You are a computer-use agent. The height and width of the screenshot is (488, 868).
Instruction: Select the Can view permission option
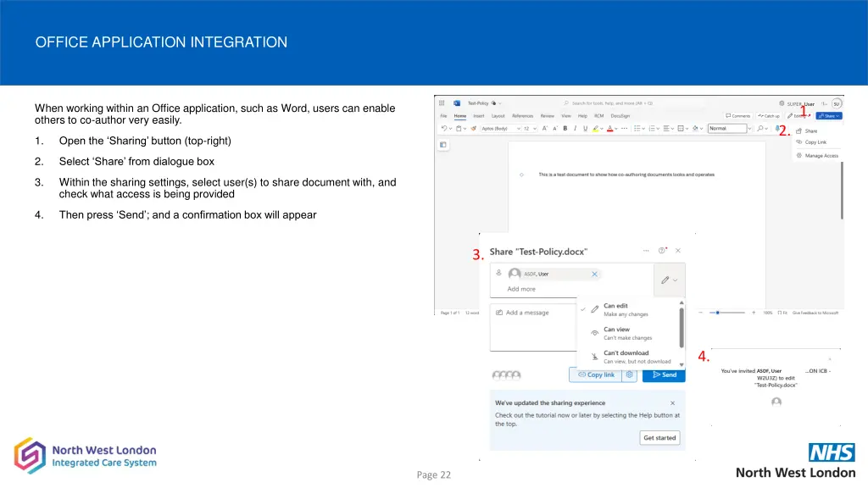coord(628,333)
